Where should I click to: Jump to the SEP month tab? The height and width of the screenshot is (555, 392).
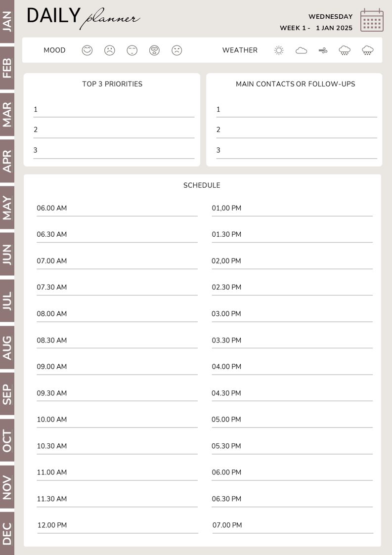tap(7, 394)
